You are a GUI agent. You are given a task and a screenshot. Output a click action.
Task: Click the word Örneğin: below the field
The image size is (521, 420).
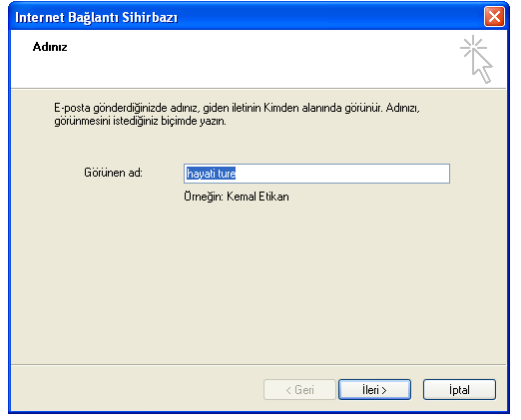[x=204, y=197]
